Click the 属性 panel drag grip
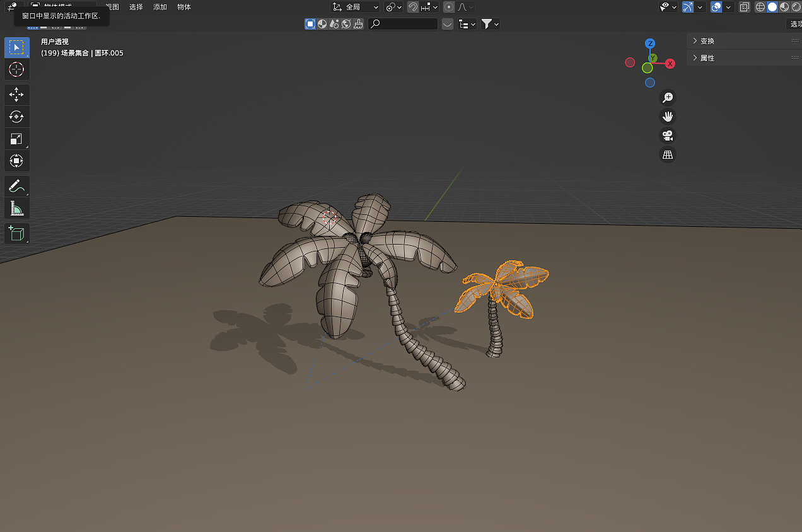This screenshot has height=532, width=802. coord(794,58)
